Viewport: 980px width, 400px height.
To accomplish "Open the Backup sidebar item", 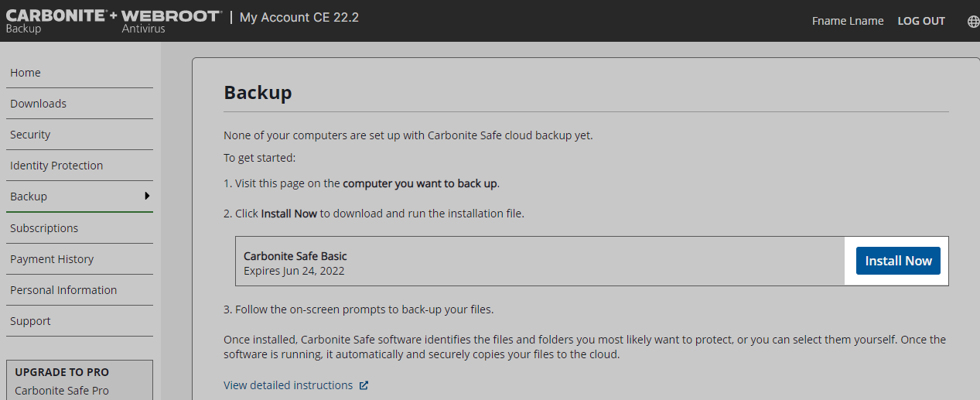I will [x=29, y=197].
